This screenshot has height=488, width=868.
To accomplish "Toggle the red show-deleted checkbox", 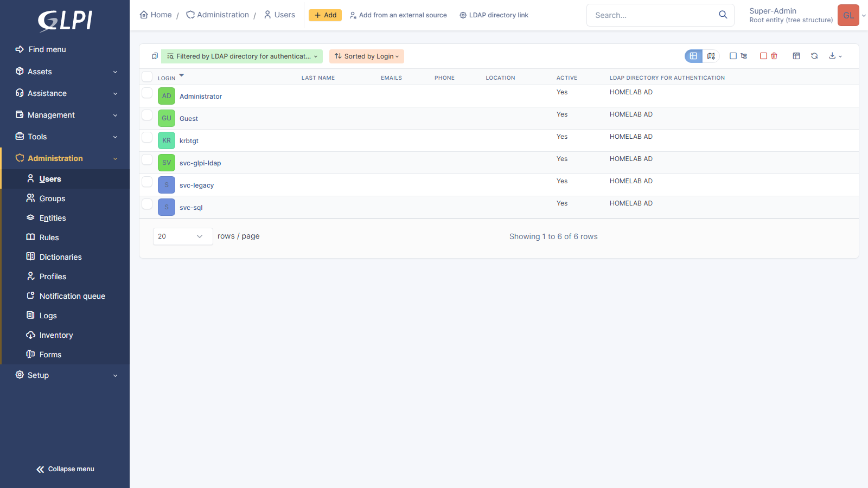I will (763, 56).
